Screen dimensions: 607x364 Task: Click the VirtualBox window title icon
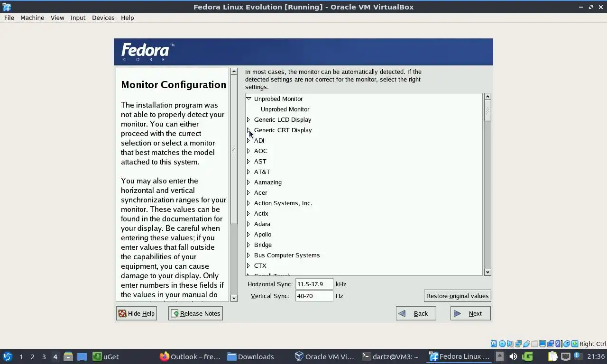7,7
